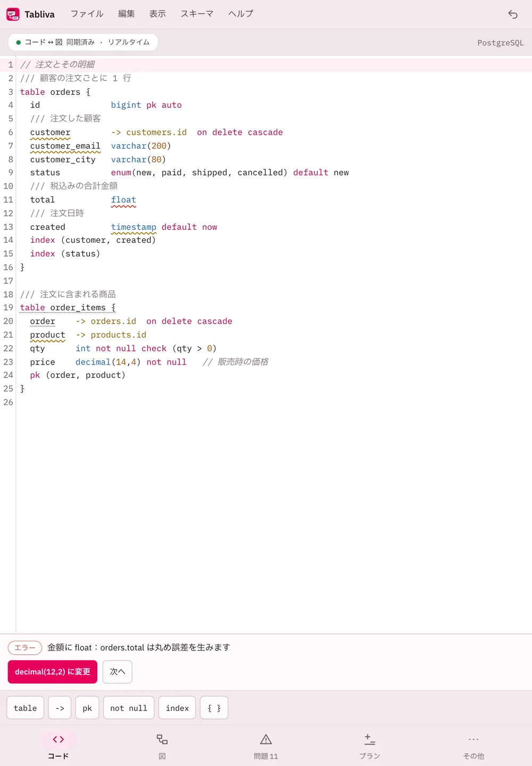The image size is (532, 766).
Task: Click the underlined float type on line 11
Action: tap(123, 200)
